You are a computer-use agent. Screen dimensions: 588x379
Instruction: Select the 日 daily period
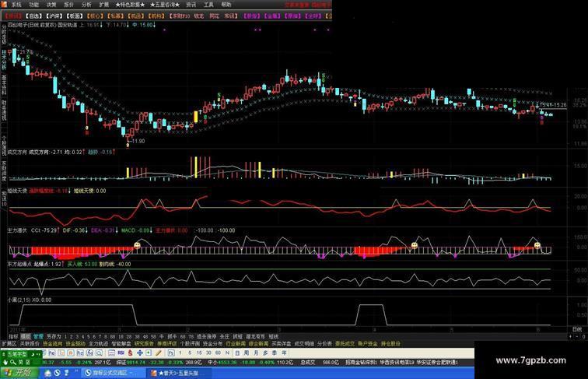click(x=237, y=353)
